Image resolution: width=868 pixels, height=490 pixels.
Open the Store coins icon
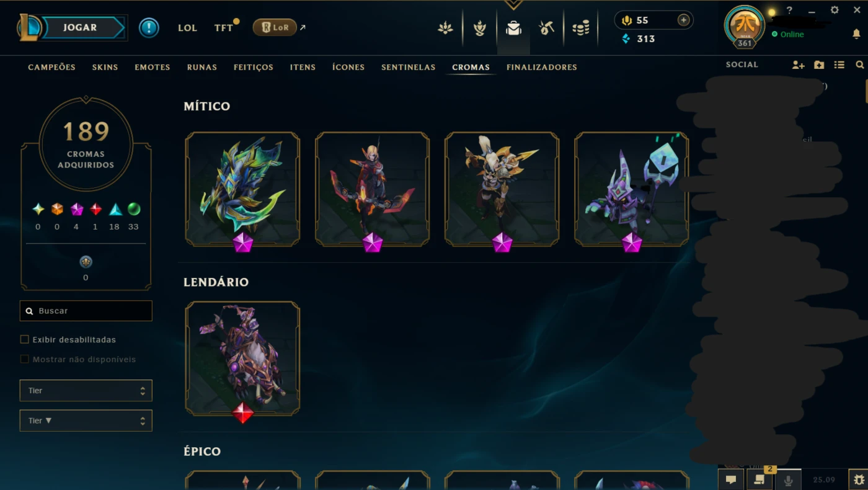[x=581, y=28]
